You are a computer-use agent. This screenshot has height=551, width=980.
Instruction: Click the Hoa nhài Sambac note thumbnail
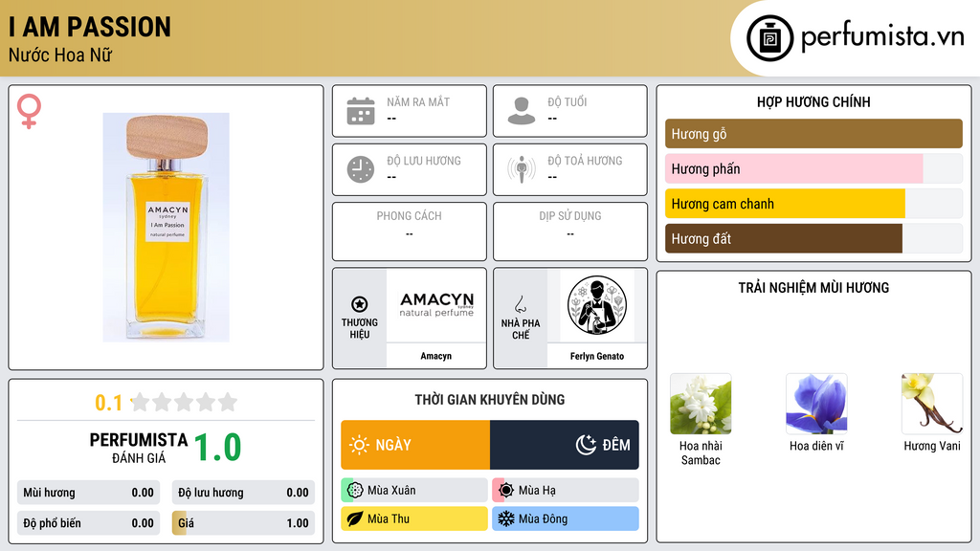click(701, 404)
